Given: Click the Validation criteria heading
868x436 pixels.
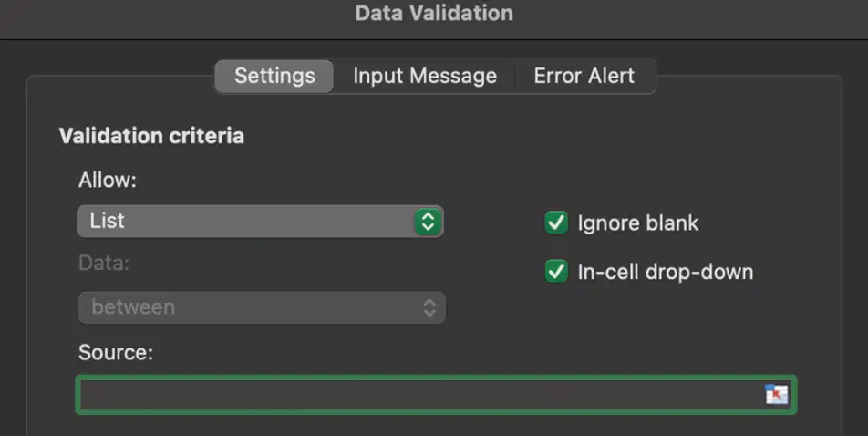Looking at the screenshot, I should tap(151, 136).
